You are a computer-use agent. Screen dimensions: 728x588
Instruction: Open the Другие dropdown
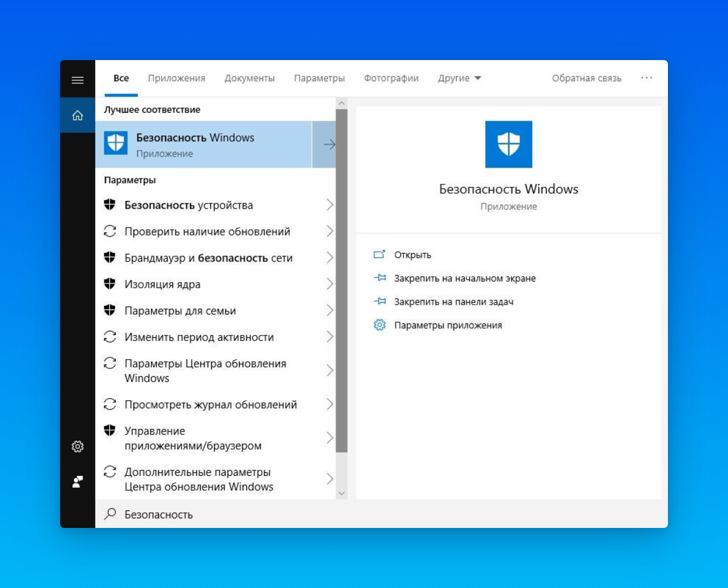coord(459,78)
